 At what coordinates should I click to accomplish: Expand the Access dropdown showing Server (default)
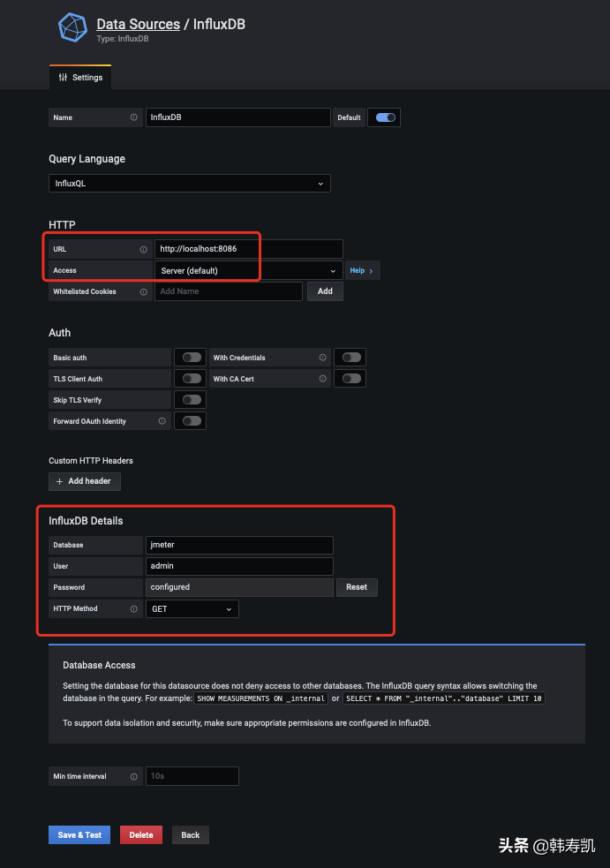tap(247, 270)
